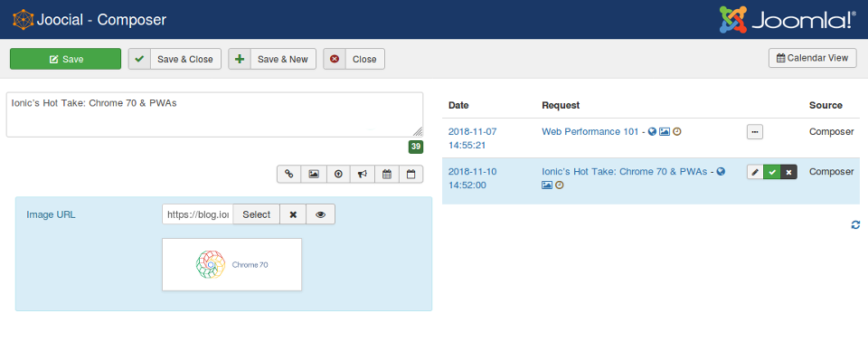Open ellipsis menu for Web Performance 101

tap(755, 132)
